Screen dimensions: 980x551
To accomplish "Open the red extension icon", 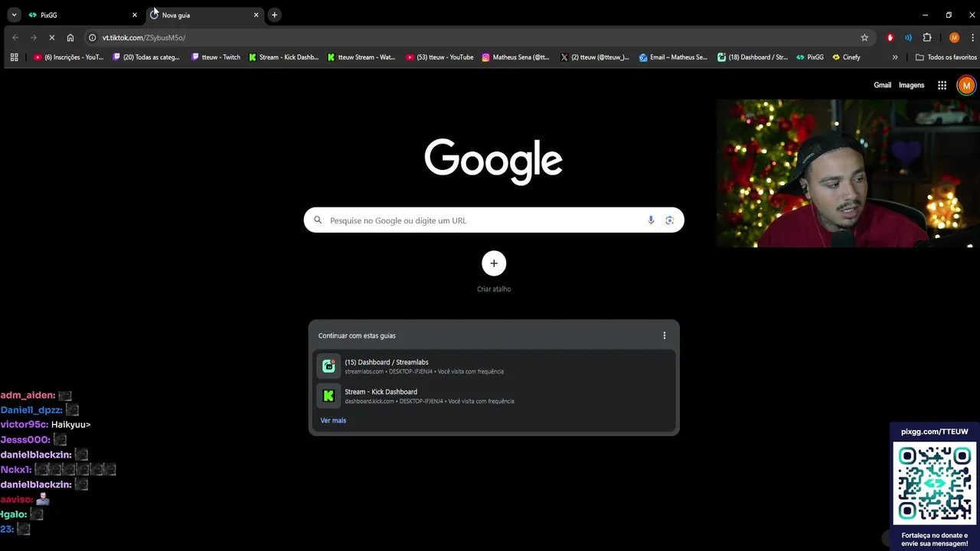I will coord(890,37).
